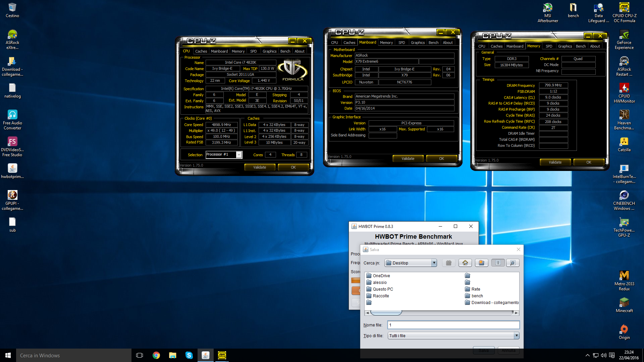Image resolution: width=644 pixels, height=362 pixels.
Task: Launch Free Audio Converter icon
Action: click(x=12, y=120)
